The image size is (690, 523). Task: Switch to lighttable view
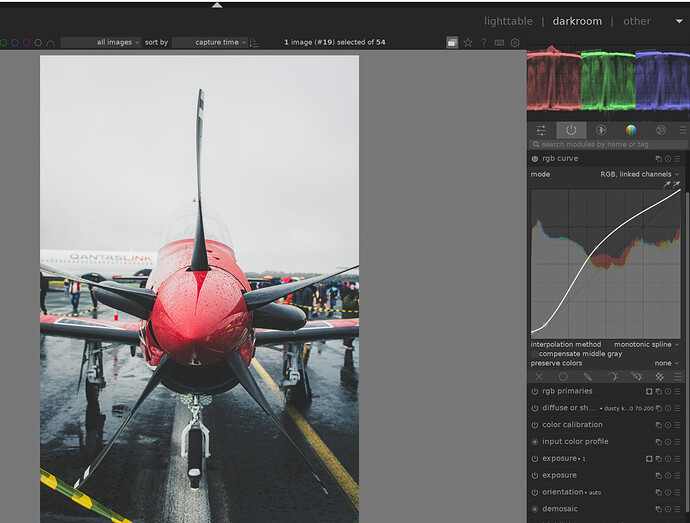508,21
